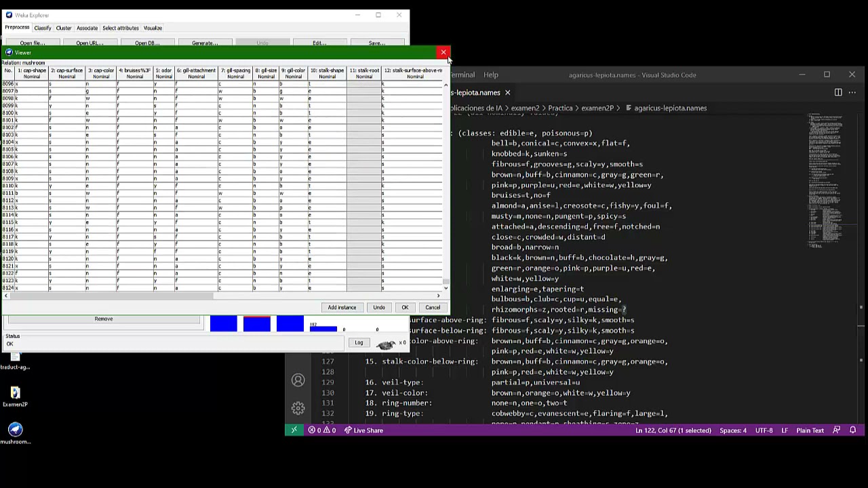Click the Viewer scrollbar right arrow
Screen dimensions: 868x488
438,295
